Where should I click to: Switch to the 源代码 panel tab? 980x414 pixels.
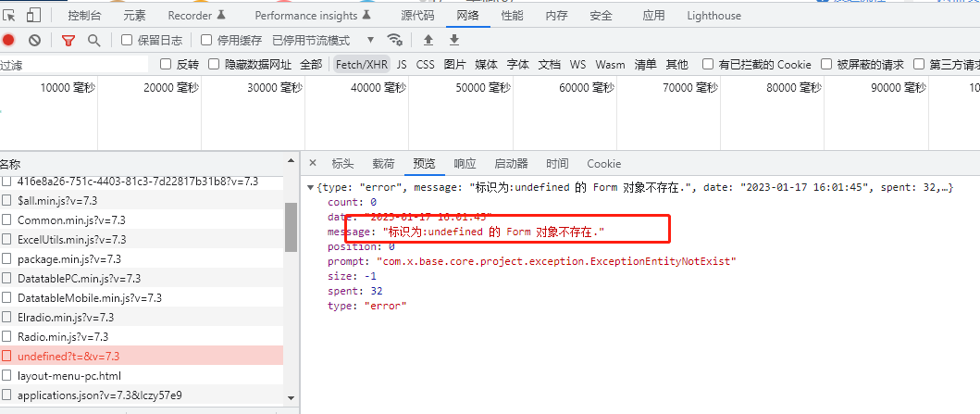point(416,16)
